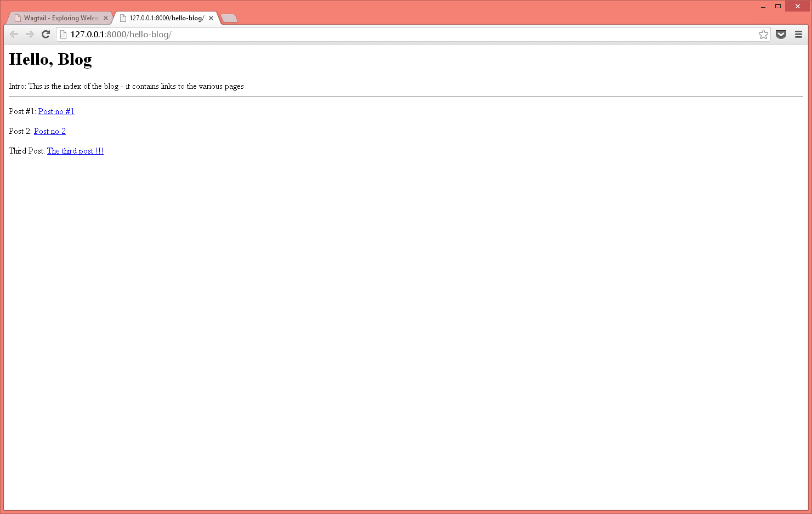Minimize the browser window

tap(763, 6)
